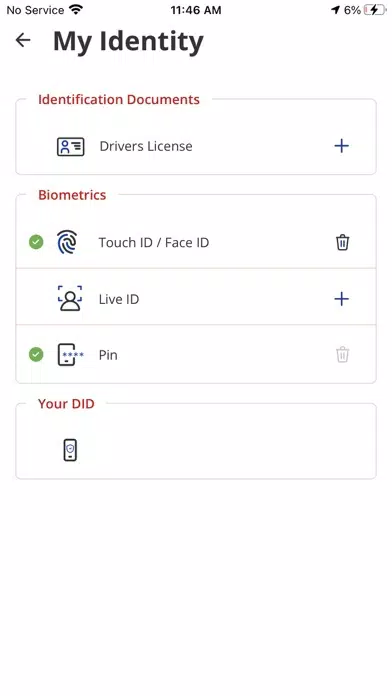Select the Pin label
Image resolution: width=392 pixels, height=696 pixels.
(x=108, y=355)
